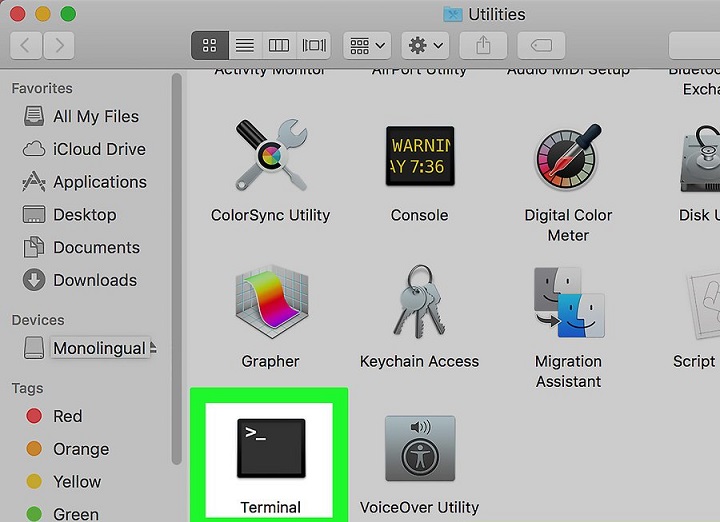Open the Action gear menu
The image size is (720, 522).
(x=426, y=45)
